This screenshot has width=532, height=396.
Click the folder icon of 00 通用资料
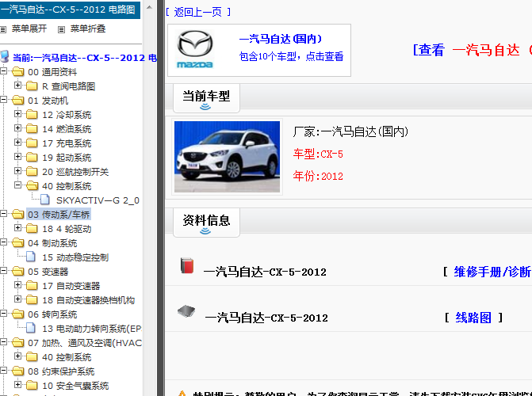tap(17, 71)
